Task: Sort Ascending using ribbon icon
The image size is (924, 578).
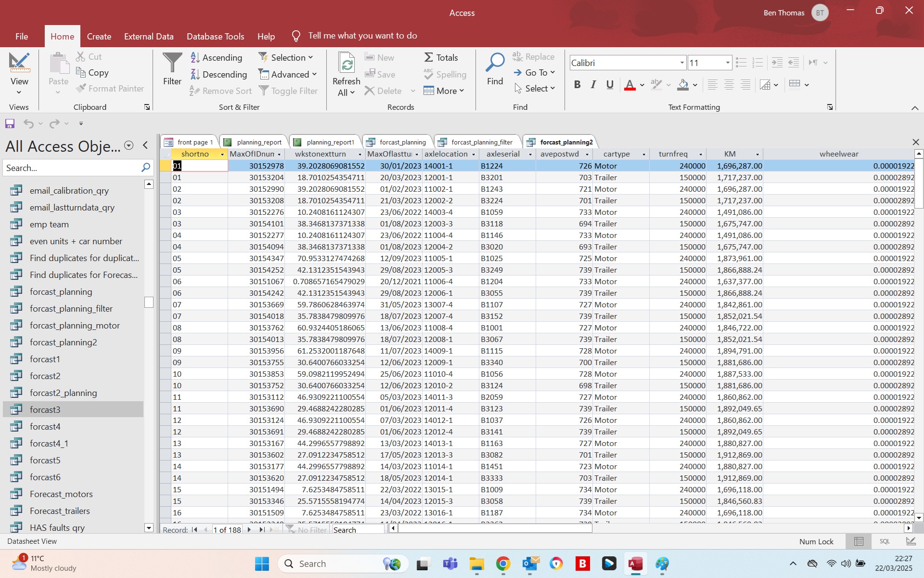Action: tap(195, 57)
